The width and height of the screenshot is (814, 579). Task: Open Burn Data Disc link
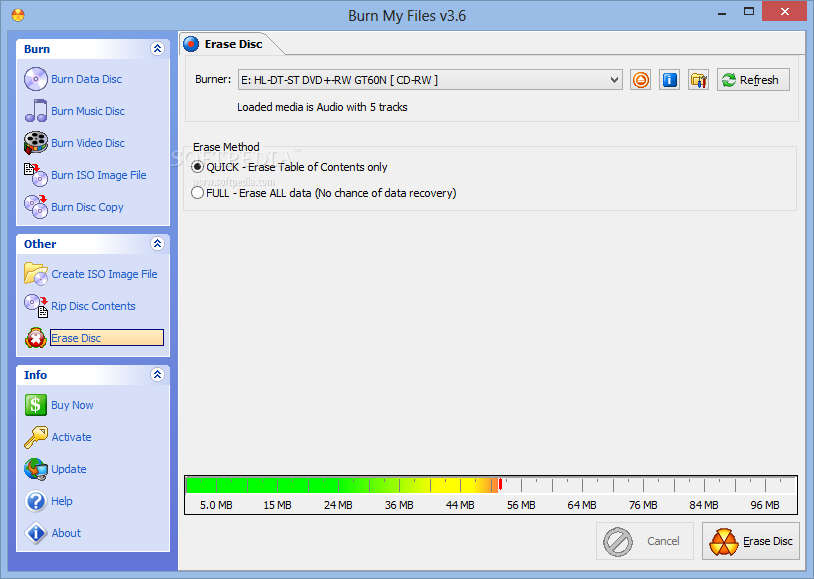click(x=86, y=79)
